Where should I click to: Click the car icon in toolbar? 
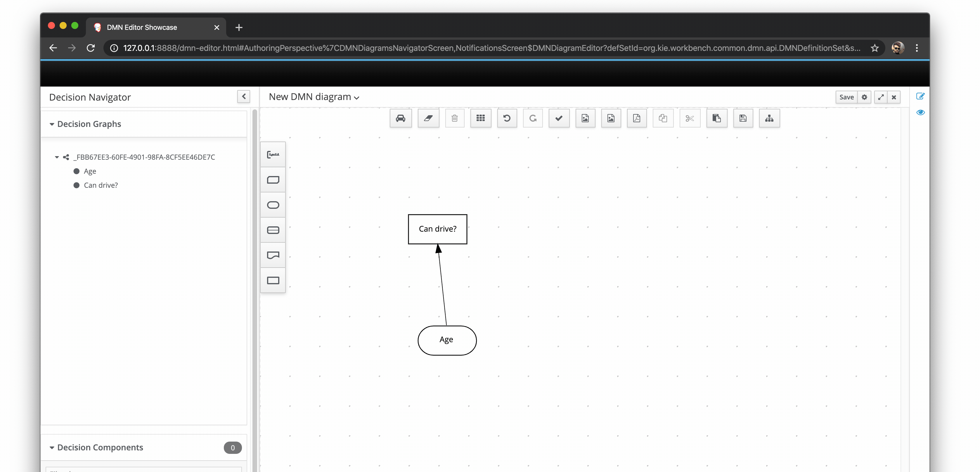coord(401,118)
